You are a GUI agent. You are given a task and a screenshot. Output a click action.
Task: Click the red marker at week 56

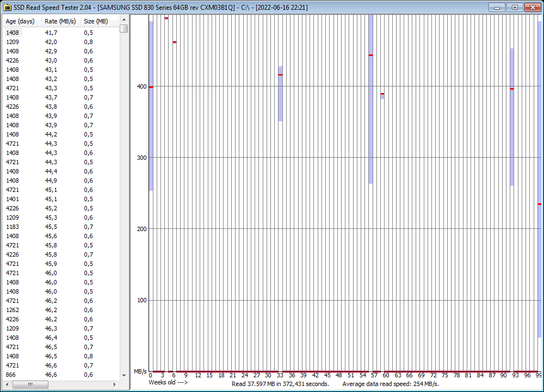[370, 55]
